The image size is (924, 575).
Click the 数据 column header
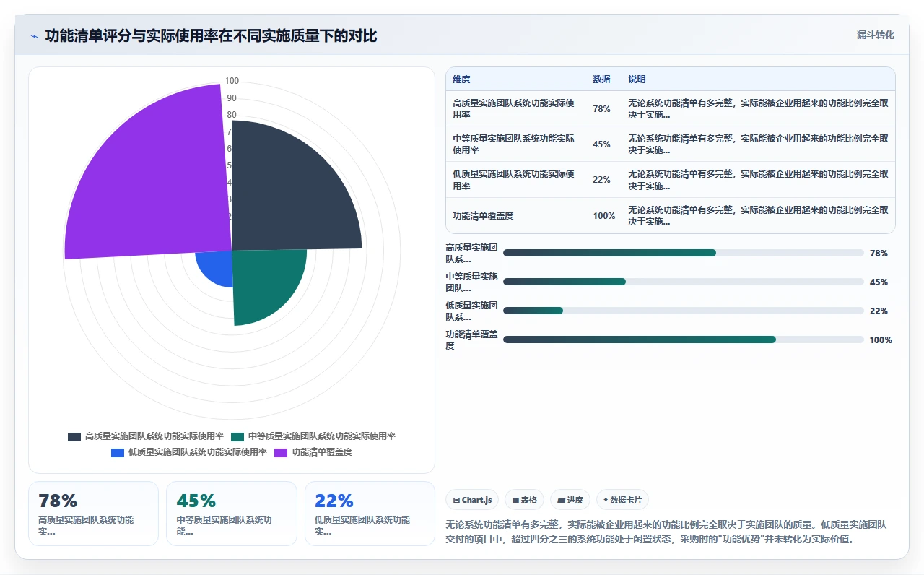pyautogui.click(x=601, y=79)
